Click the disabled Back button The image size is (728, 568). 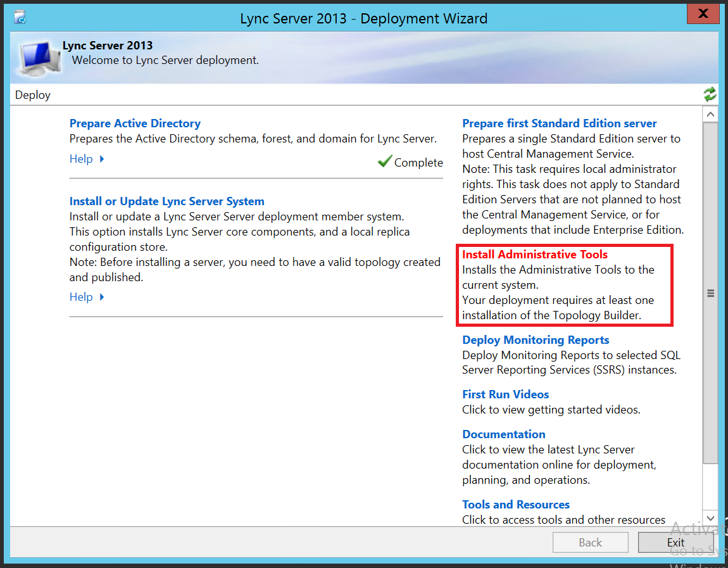coord(590,542)
